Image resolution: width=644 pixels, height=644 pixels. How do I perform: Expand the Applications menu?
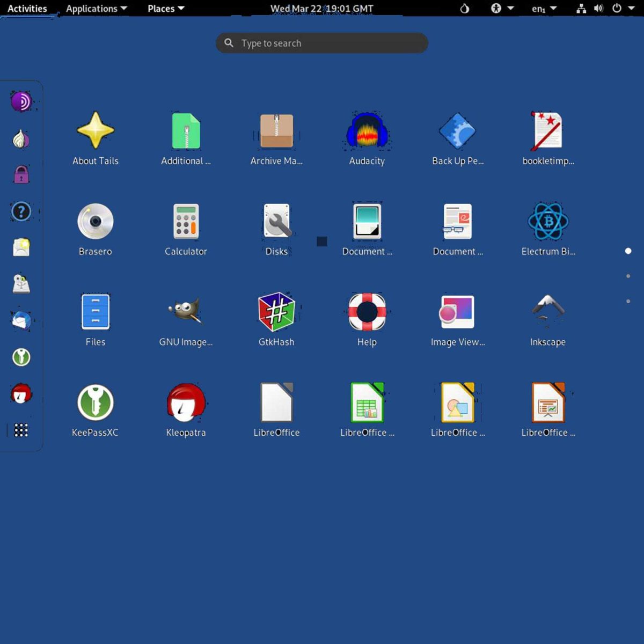click(96, 9)
